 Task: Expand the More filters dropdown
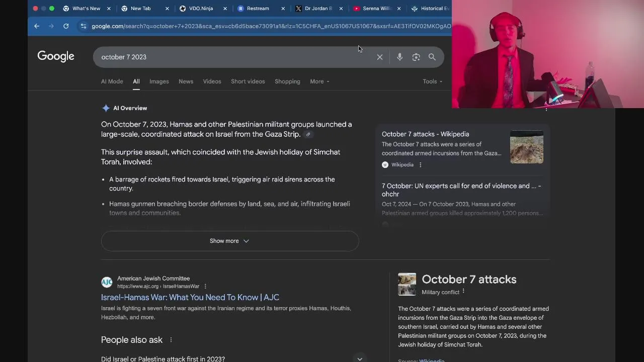click(x=319, y=81)
